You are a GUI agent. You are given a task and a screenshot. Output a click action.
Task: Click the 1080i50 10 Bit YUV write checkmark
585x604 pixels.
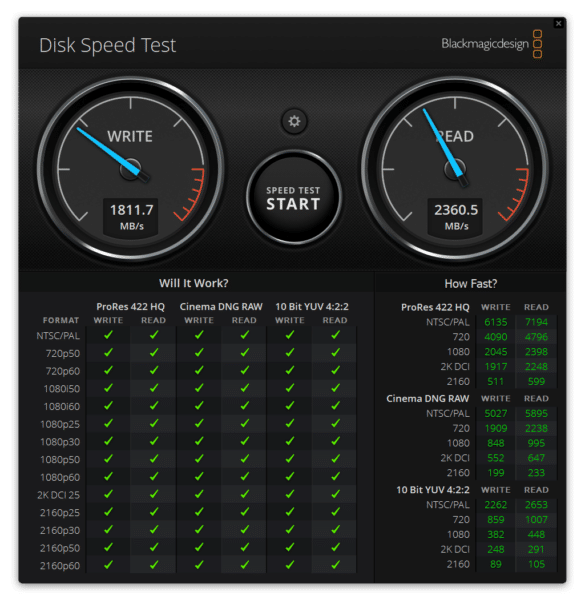click(x=290, y=388)
